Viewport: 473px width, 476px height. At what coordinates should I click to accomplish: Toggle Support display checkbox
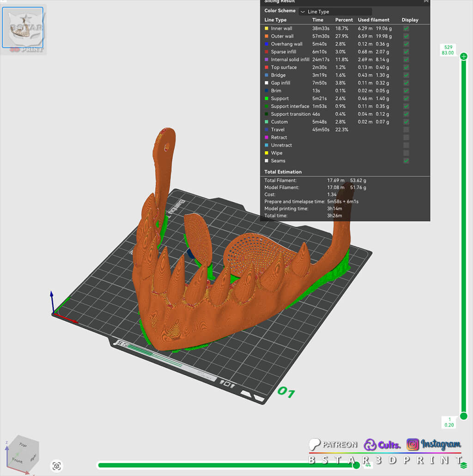point(406,98)
